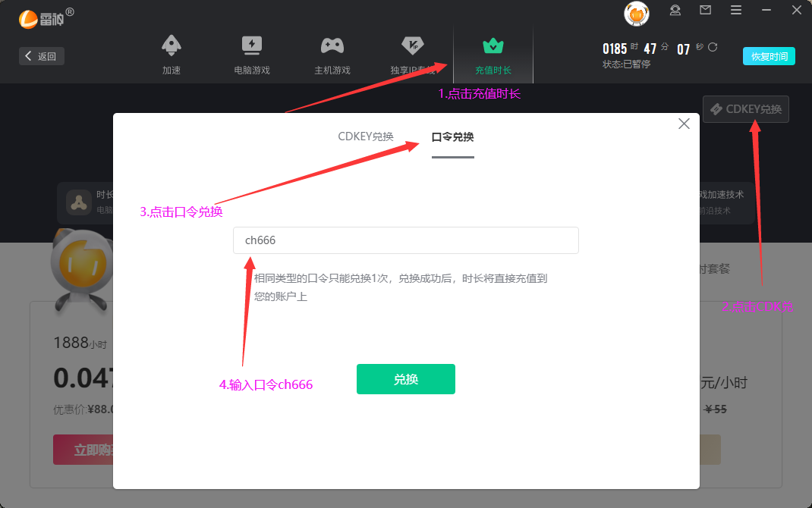Close the redemption dialog with the X
Image resolution: width=812 pixels, height=508 pixels.
click(x=683, y=123)
